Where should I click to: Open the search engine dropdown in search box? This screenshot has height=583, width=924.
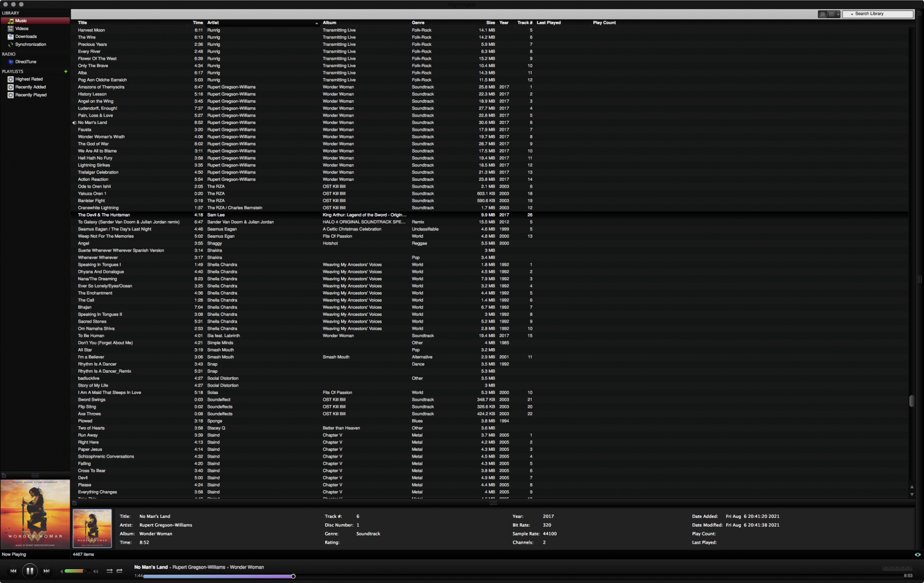[851, 14]
